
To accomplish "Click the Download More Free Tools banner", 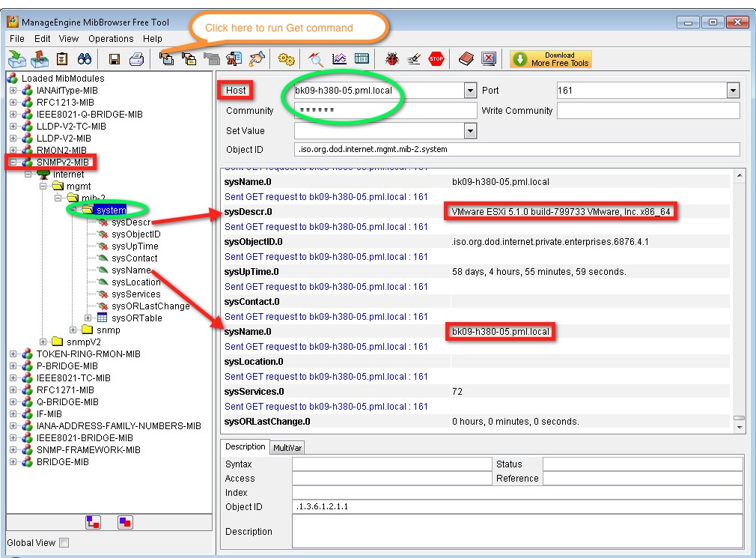I will (x=551, y=58).
